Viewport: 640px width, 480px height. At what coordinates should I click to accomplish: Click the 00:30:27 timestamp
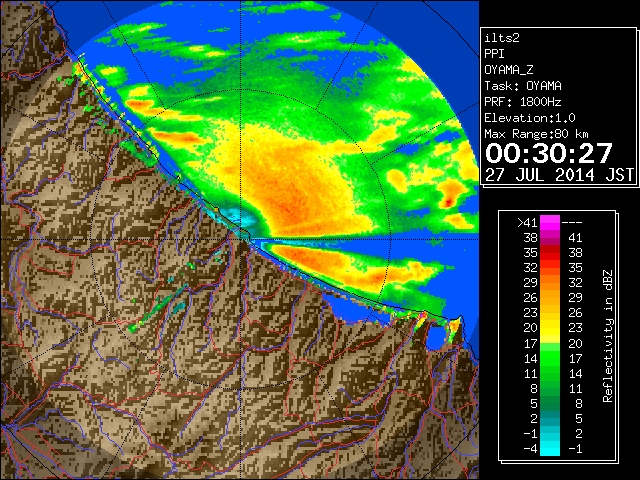[x=549, y=153]
